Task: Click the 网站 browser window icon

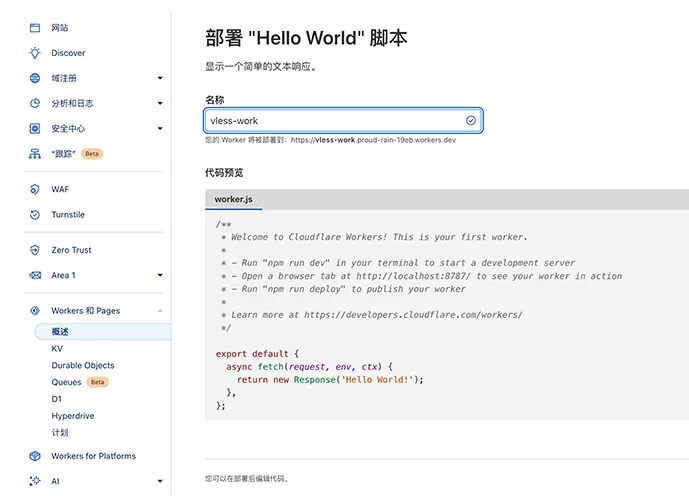Action: pos(35,28)
